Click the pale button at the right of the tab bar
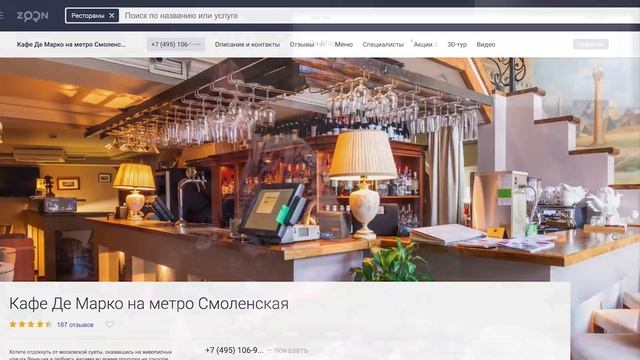This screenshot has width=640, height=360. click(x=591, y=44)
